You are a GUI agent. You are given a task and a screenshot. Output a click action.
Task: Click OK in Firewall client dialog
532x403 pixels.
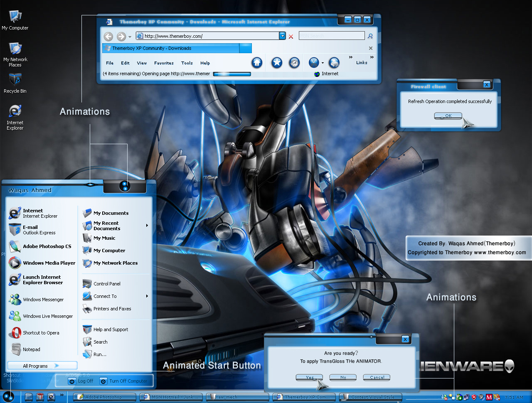point(448,116)
